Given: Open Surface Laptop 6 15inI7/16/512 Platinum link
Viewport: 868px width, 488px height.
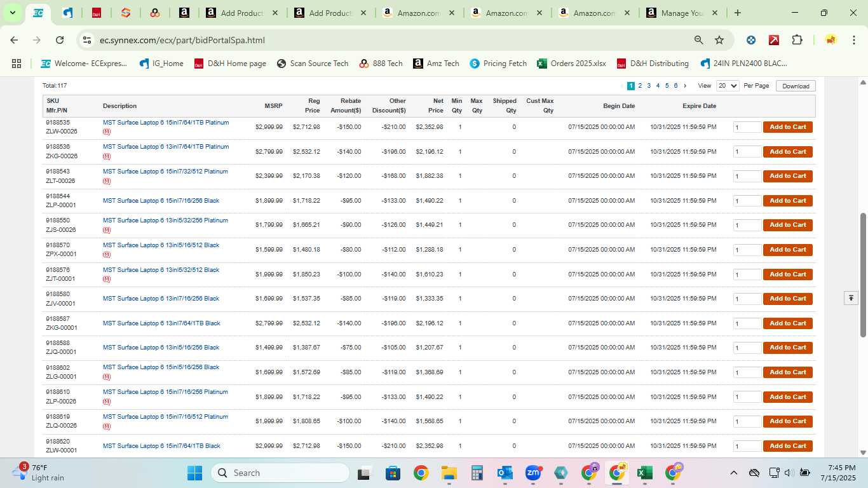Looking at the screenshot, I should pos(165,417).
